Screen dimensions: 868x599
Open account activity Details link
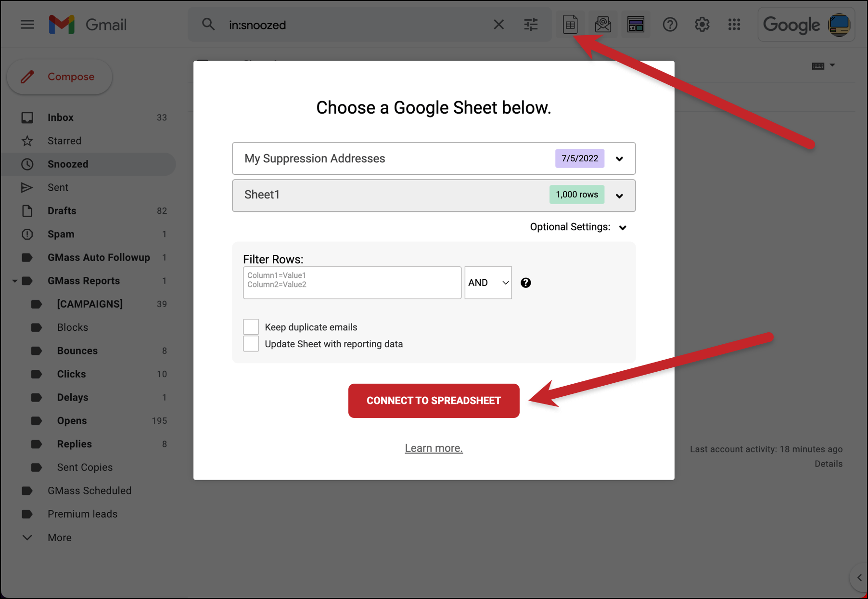tap(828, 464)
